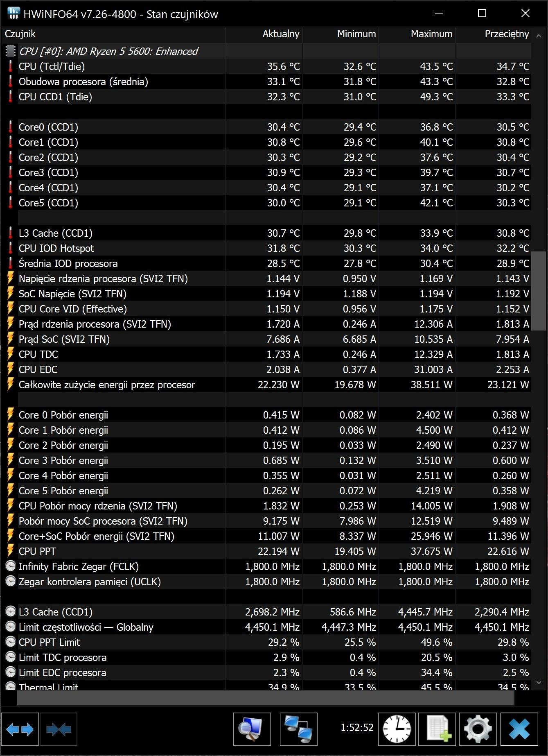Select Prąd rdzenia procesora (SVI2 TFN) label

(x=95, y=324)
